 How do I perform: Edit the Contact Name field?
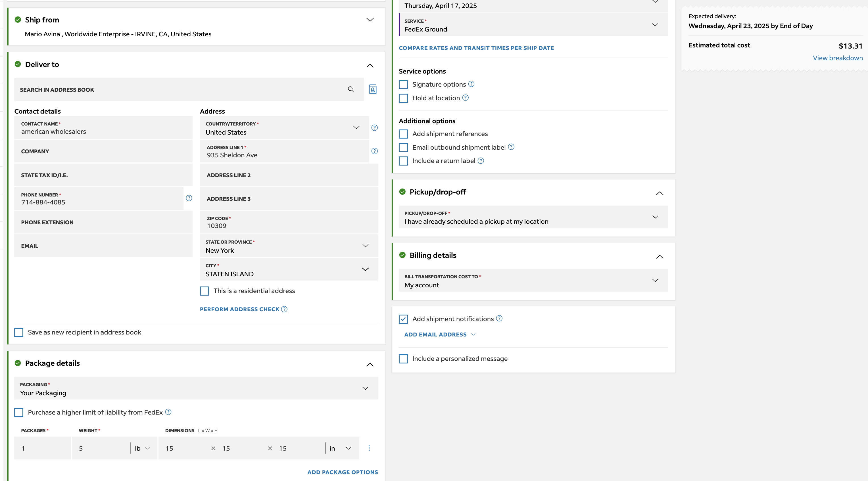tap(103, 128)
